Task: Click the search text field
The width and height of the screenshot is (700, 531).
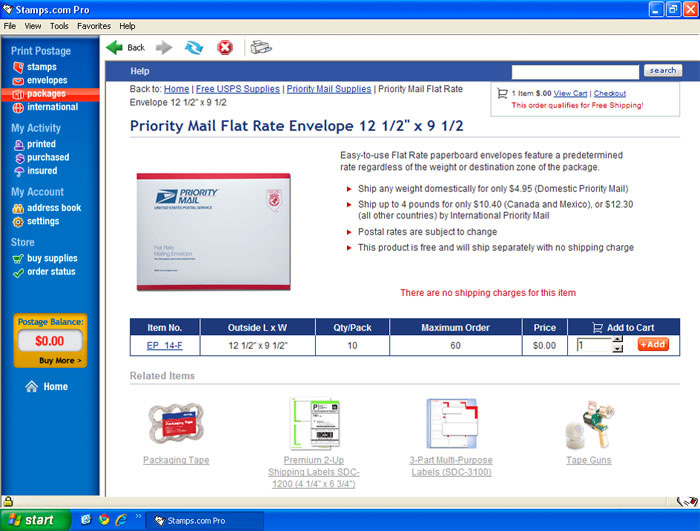Action: click(575, 71)
